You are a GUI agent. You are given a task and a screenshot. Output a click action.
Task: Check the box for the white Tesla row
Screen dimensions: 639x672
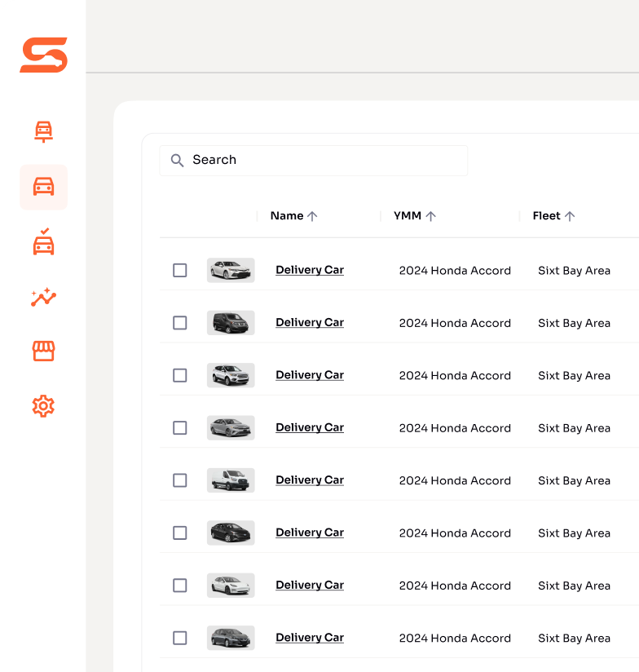click(x=180, y=586)
